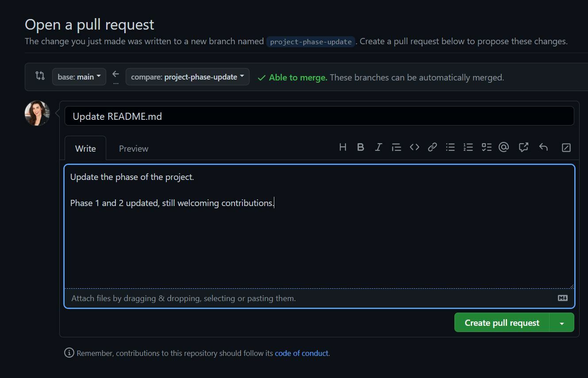Screen dimensions: 588x378
Task: Insert a bulleted list
Action: (x=450, y=147)
